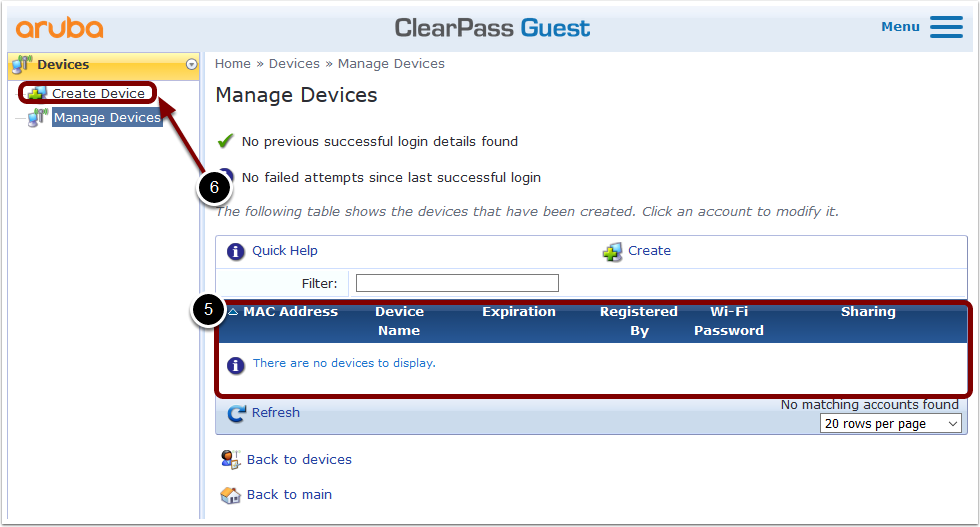Sort by Wi-Fi Password column
Screen dimensions: 980x527
point(729,321)
